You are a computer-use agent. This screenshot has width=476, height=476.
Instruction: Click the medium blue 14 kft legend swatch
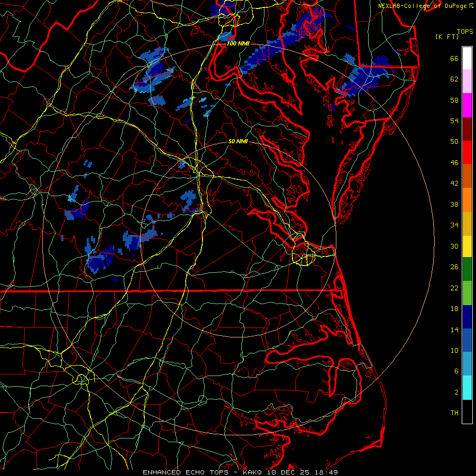[467, 340]
